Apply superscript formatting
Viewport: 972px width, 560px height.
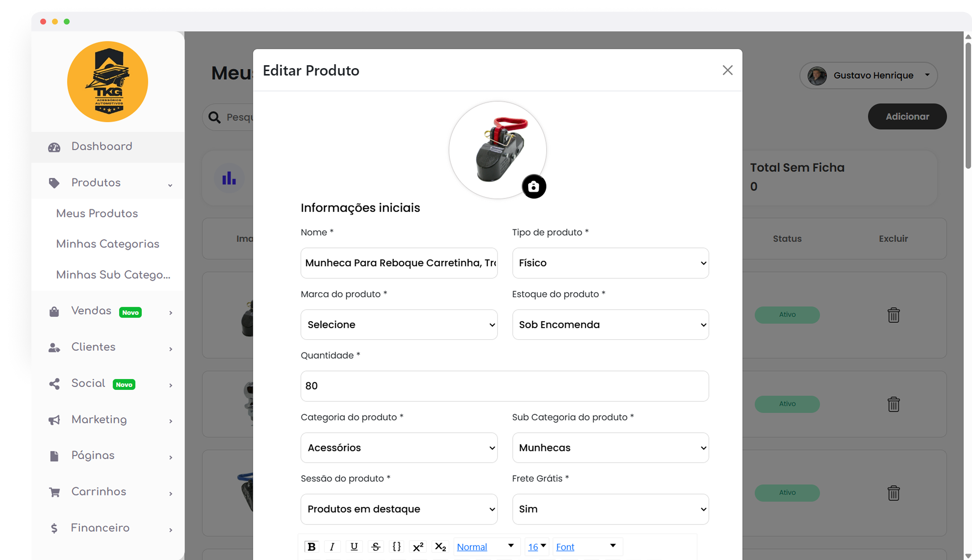point(418,547)
